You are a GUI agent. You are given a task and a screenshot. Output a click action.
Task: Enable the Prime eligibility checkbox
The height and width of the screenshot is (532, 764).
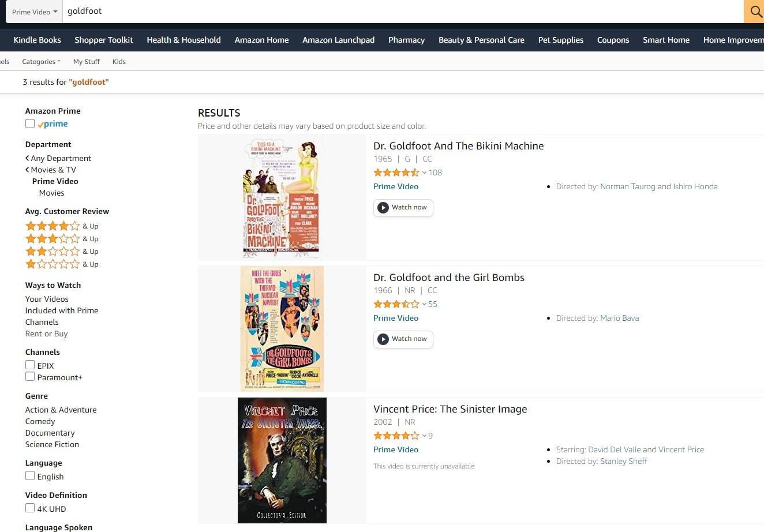coord(30,123)
